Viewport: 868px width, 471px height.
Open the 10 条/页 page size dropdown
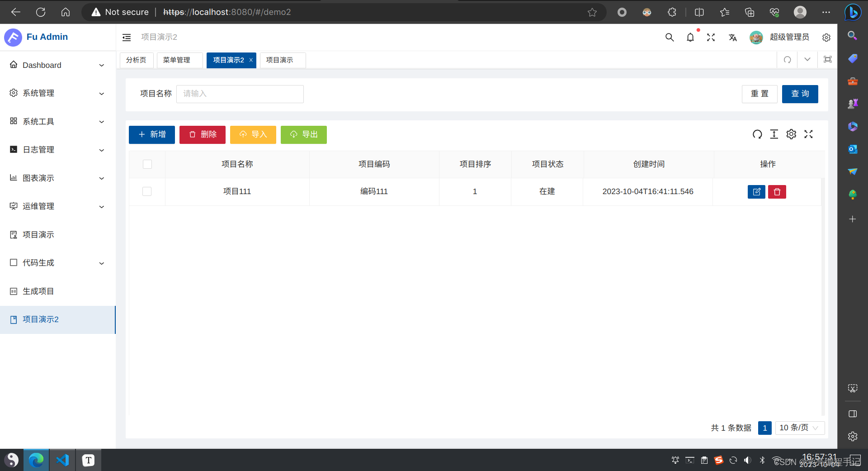coord(798,428)
